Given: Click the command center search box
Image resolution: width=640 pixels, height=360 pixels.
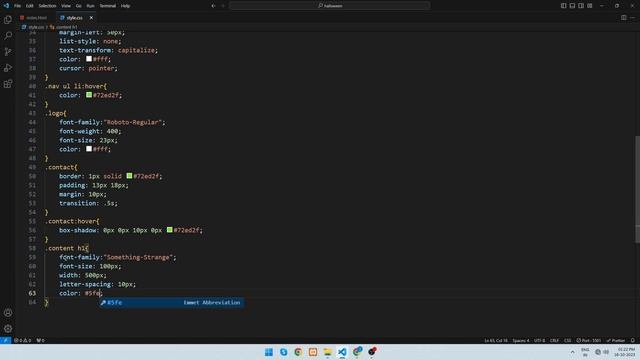Looking at the screenshot, I should (x=329, y=6).
